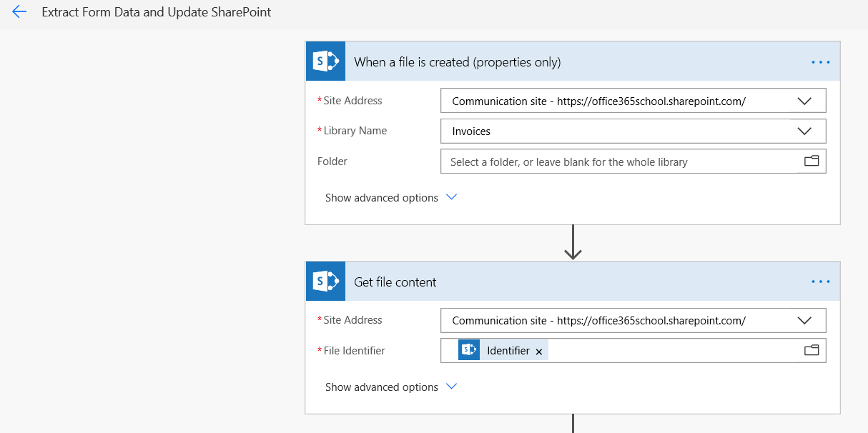Go back using the left arrow
This screenshot has width=868, height=433.
[x=19, y=12]
